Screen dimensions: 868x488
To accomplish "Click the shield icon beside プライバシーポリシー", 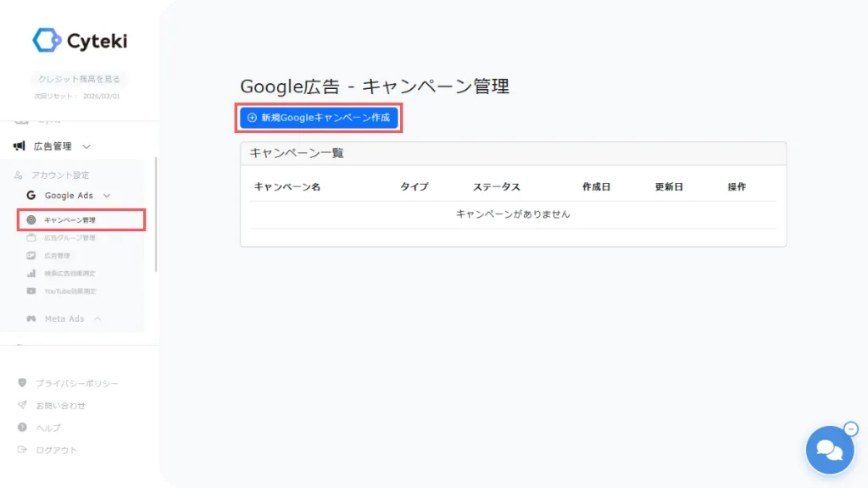I will pyautogui.click(x=23, y=384).
